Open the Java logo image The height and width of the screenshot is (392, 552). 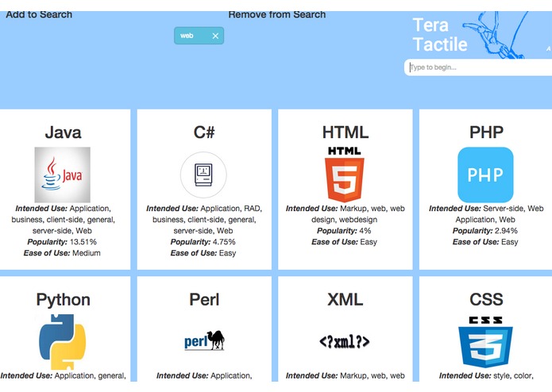coord(62,175)
